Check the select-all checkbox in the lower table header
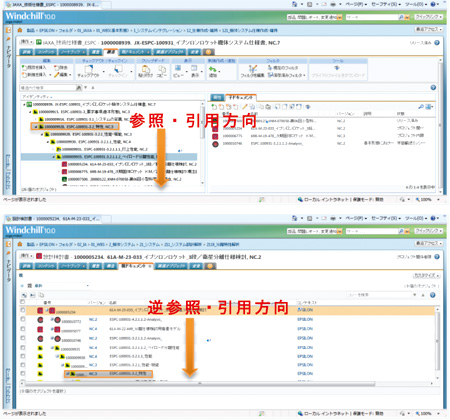This screenshot has width=450, height=420. coord(23,302)
